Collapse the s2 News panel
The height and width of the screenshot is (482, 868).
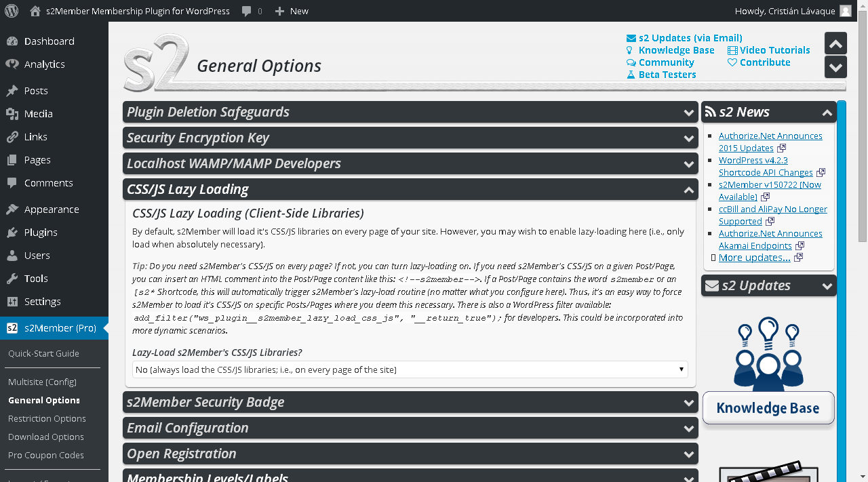pos(769,112)
